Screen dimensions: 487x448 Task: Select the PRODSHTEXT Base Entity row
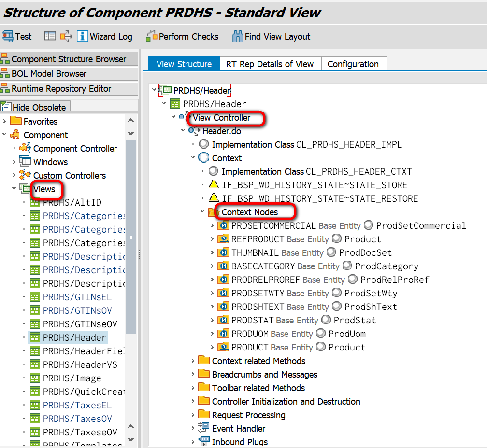[307, 307]
